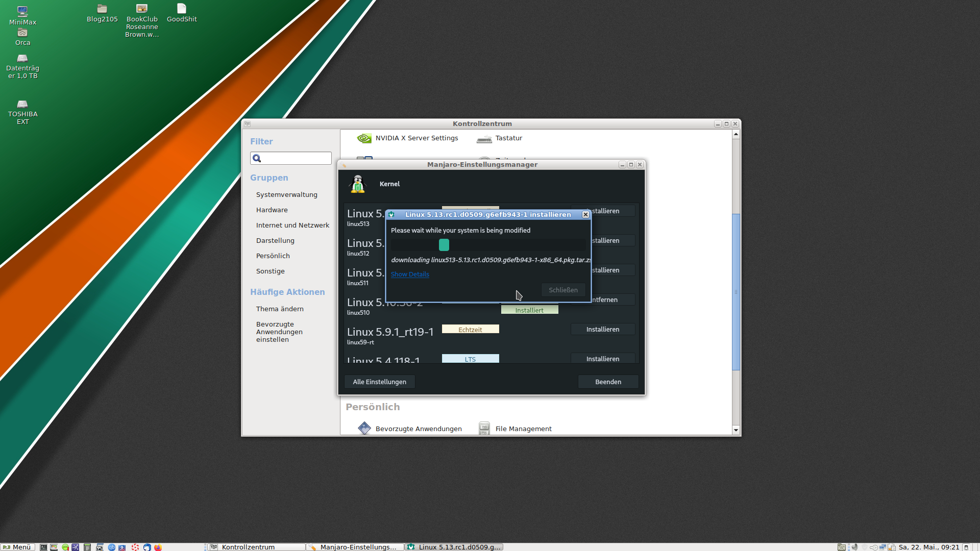Click the download progress bar

pyautogui.click(x=488, y=245)
